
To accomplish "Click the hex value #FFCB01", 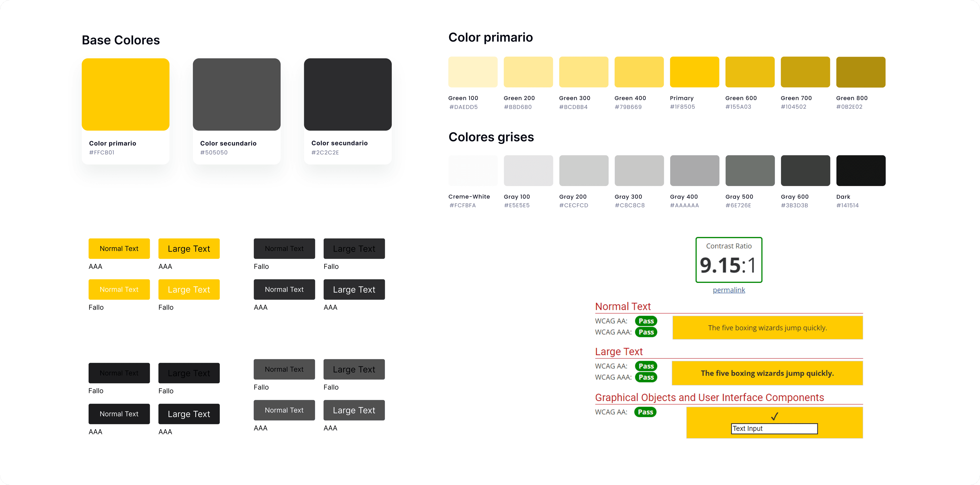I will point(102,153).
